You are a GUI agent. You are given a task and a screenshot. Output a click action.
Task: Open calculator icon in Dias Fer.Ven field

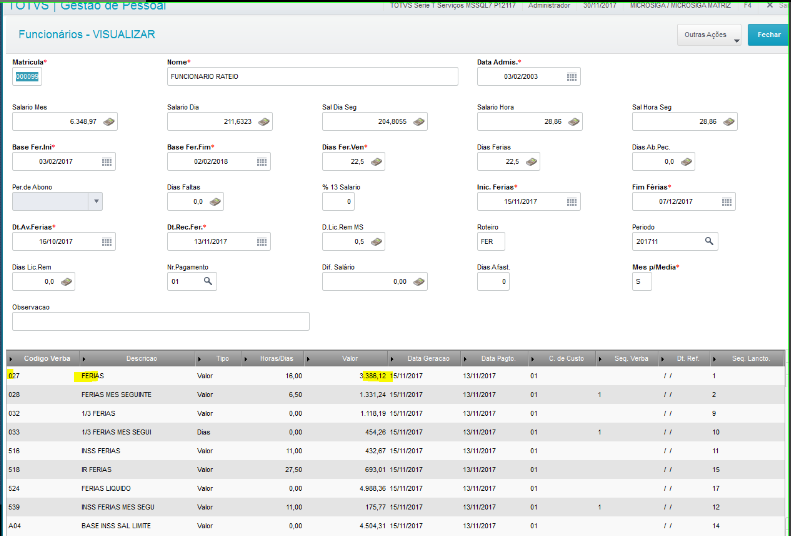(376, 162)
